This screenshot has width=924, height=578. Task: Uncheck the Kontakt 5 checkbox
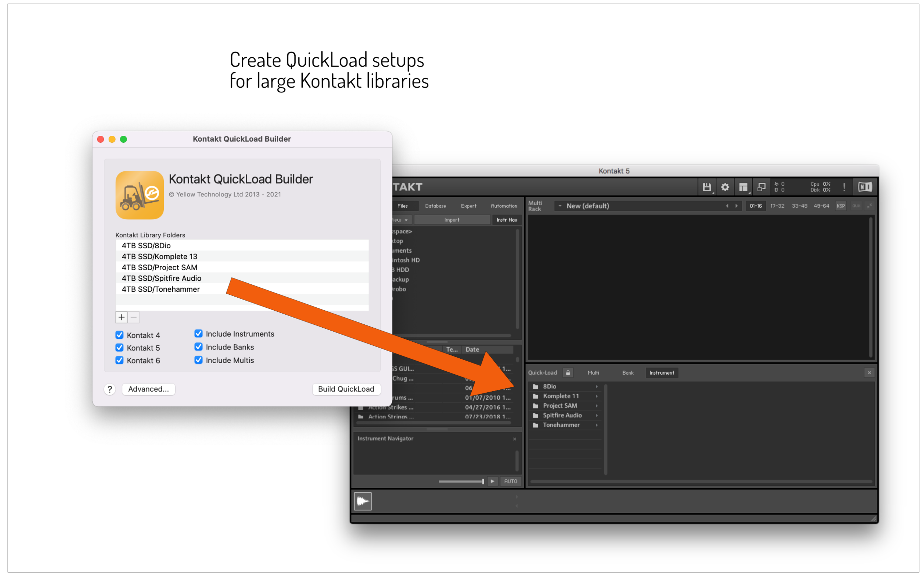point(119,348)
